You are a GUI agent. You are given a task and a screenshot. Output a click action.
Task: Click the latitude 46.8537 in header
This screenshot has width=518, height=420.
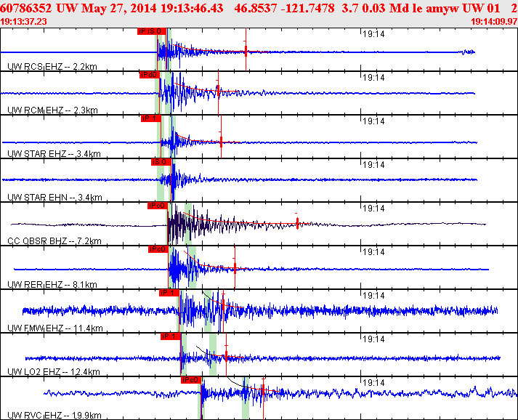tap(255, 8)
